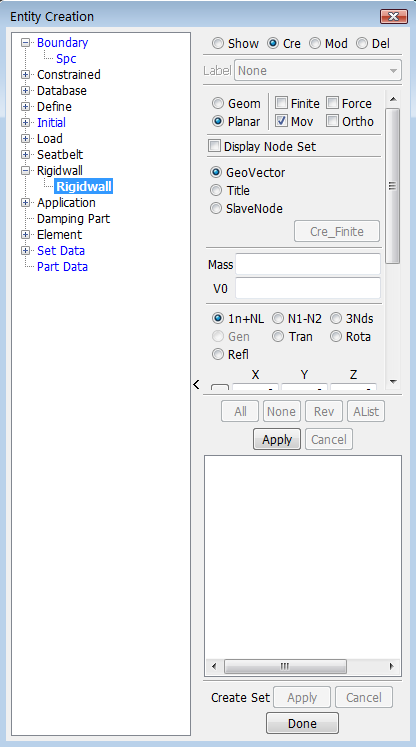
Task: Expand the Define tree node
Action: pos(26,107)
